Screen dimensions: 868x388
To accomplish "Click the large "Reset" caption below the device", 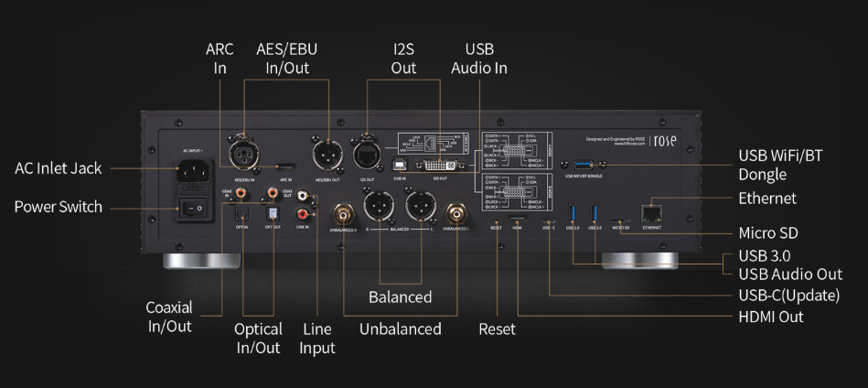I will 497,329.
